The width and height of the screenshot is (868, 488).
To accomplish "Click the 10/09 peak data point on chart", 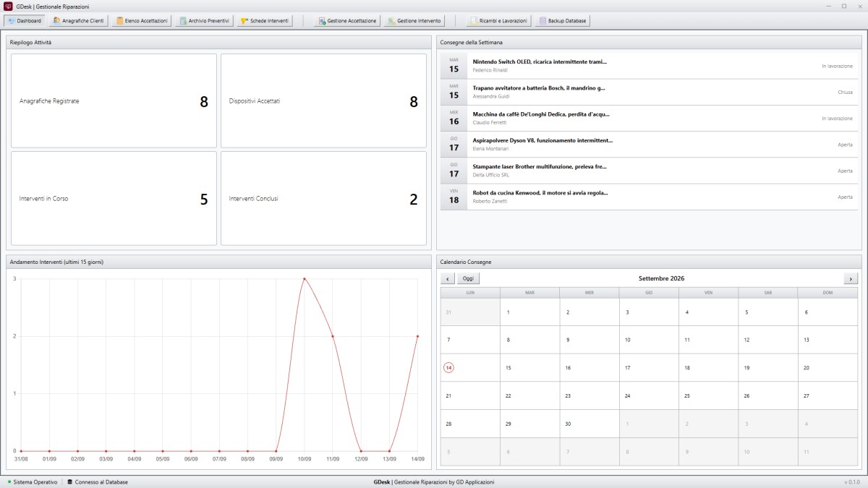I will [x=305, y=278].
